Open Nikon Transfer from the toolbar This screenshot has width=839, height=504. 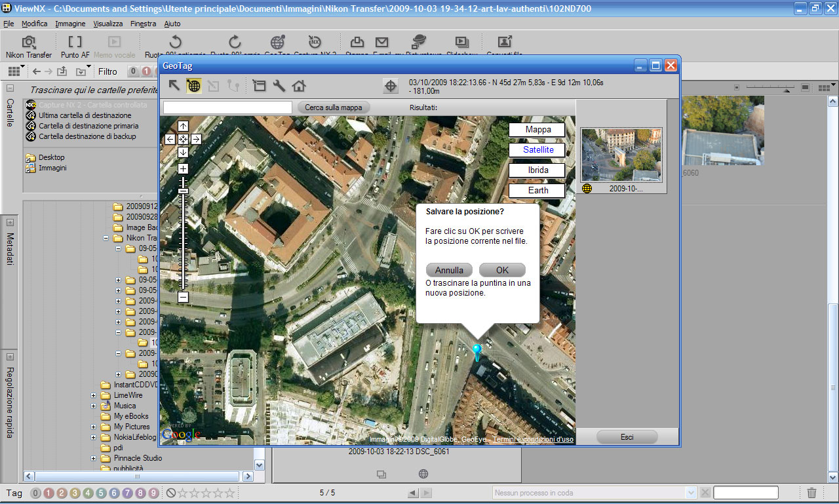[x=29, y=47]
